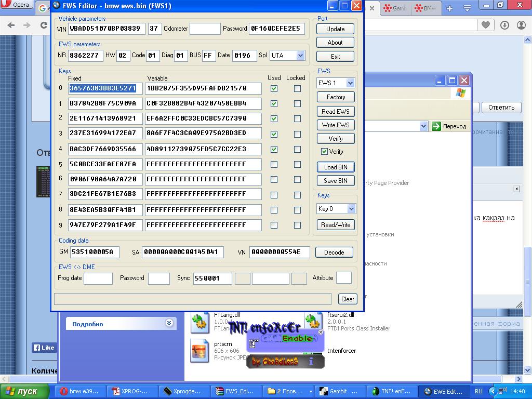Click the prtscrn image file icon

pos(200,351)
